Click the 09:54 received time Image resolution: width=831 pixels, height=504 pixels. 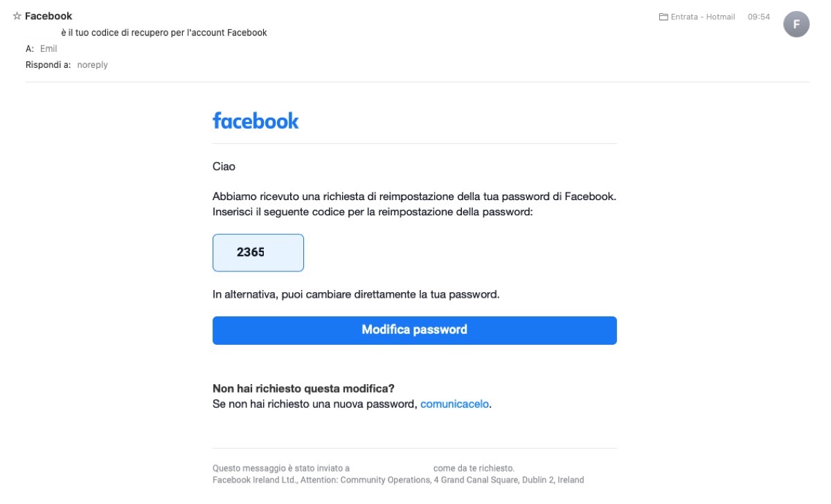coord(759,17)
